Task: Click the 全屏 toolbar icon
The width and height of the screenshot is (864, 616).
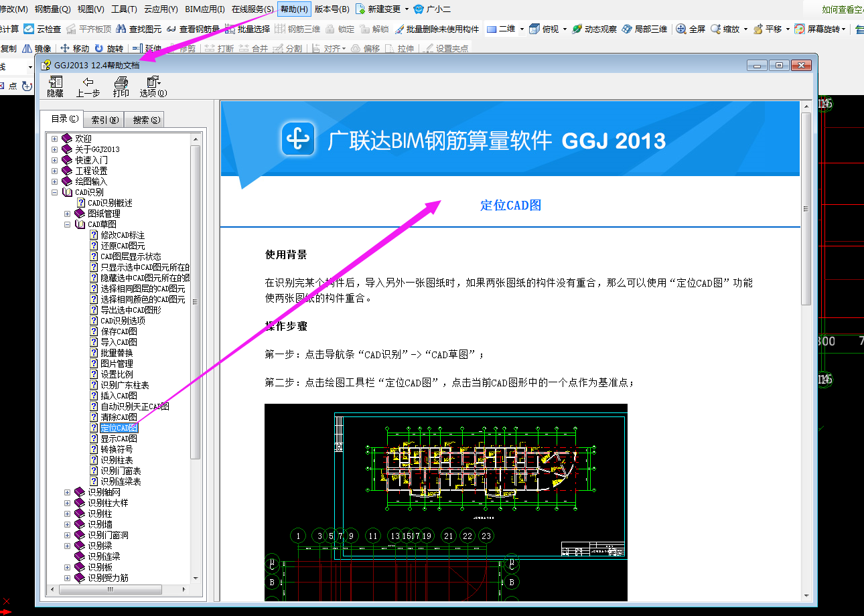Action: [680, 29]
